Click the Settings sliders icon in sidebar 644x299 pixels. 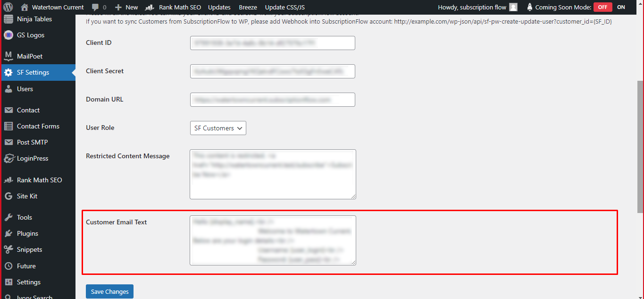click(x=8, y=282)
